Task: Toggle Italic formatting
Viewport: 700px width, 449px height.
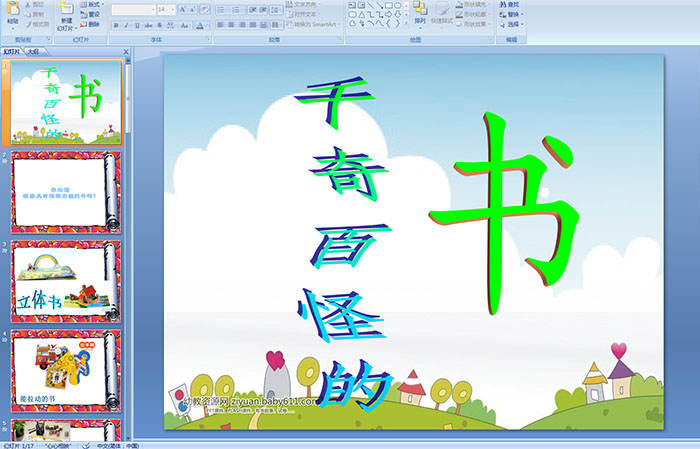Action: tap(126, 25)
